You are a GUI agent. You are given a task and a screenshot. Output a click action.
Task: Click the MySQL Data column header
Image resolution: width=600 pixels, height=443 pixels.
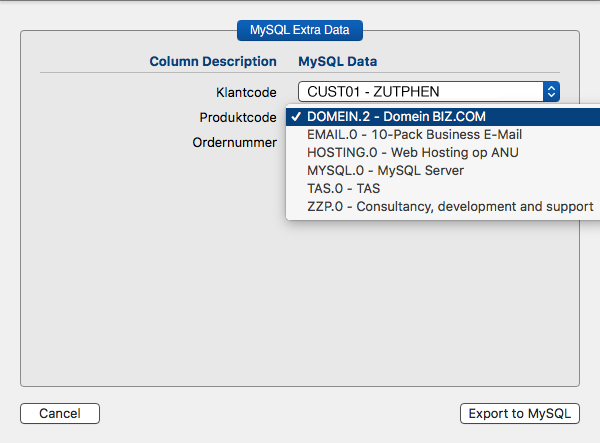[338, 61]
